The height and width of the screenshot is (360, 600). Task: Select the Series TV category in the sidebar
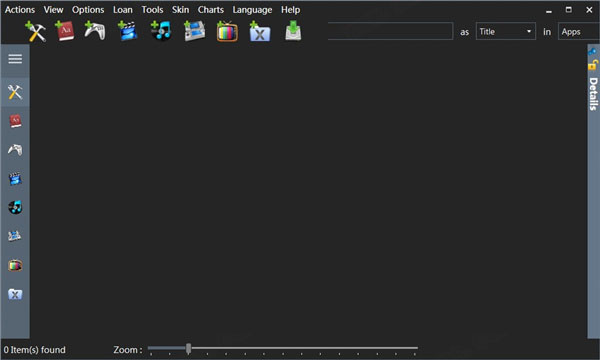click(15, 265)
